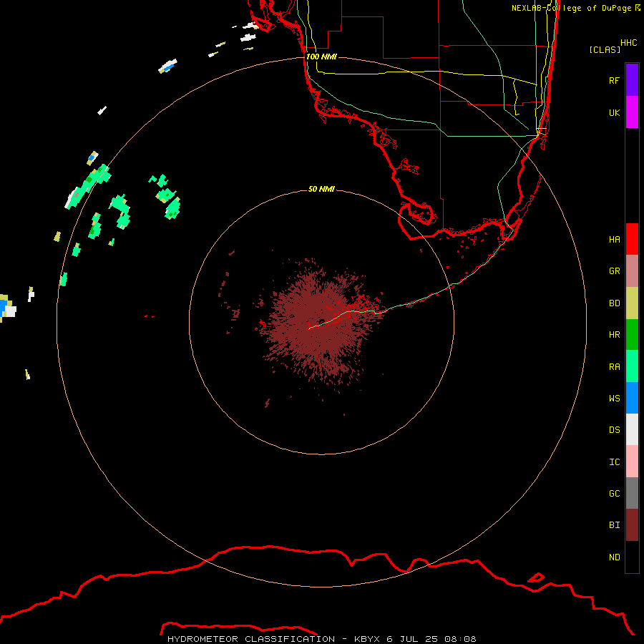This screenshot has height=644, width=644.
Task: Click the '50 NMI' range ring label
Action: [321, 189]
